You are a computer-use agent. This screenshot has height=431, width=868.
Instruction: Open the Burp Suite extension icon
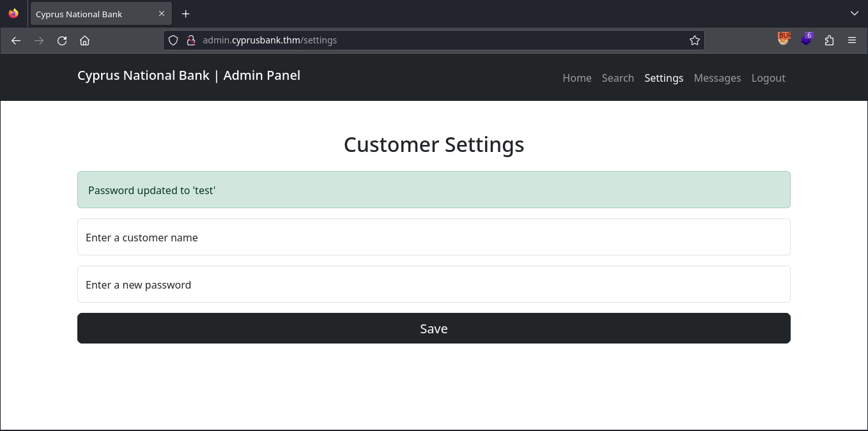tap(784, 39)
